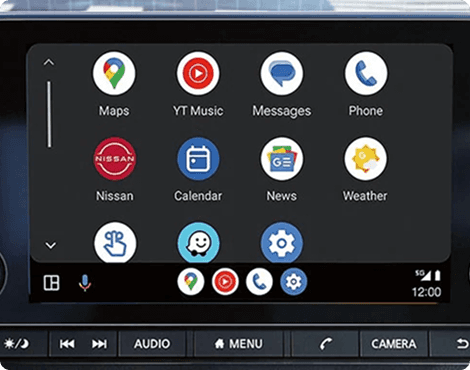
Task: Open Settings from the app grid
Action: tap(282, 242)
